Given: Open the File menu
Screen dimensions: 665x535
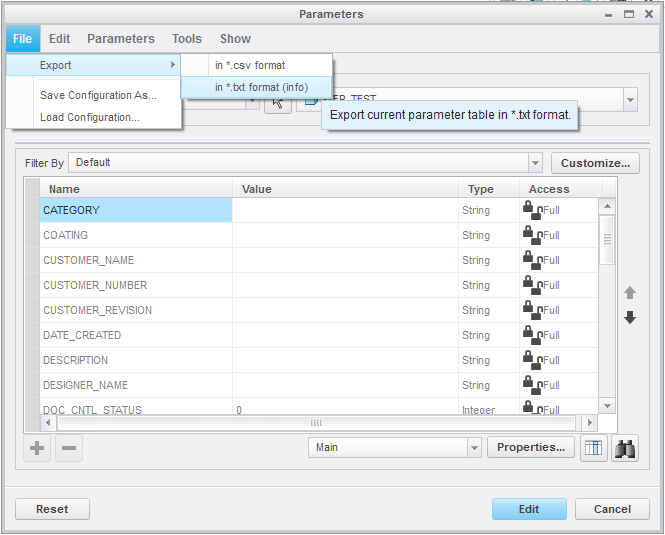Looking at the screenshot, I should point(22,39).
